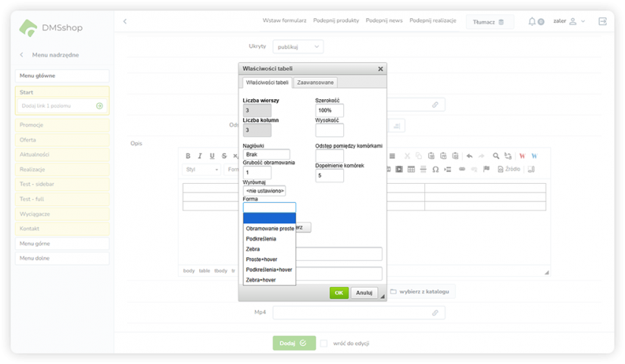Toggle the 'wróć do edycji' checkbox
The image size is (625, 364).
(323, 343)
